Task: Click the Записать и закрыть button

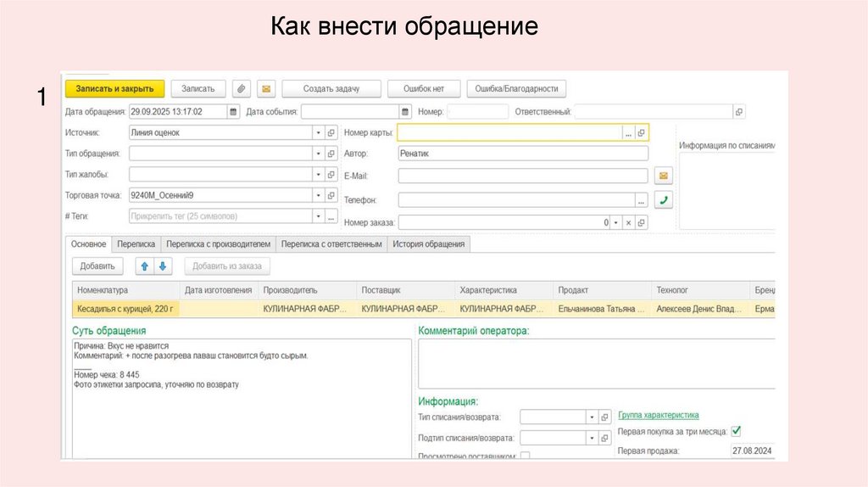Action: (114, 89)
